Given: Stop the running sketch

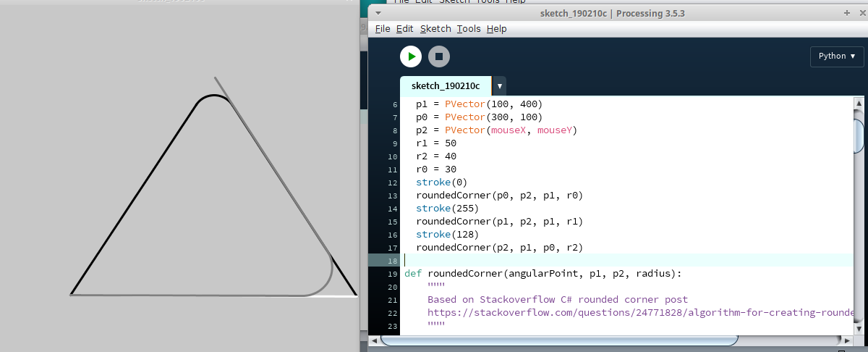Looking at the screenshot, I should click(x=439, y=56).
